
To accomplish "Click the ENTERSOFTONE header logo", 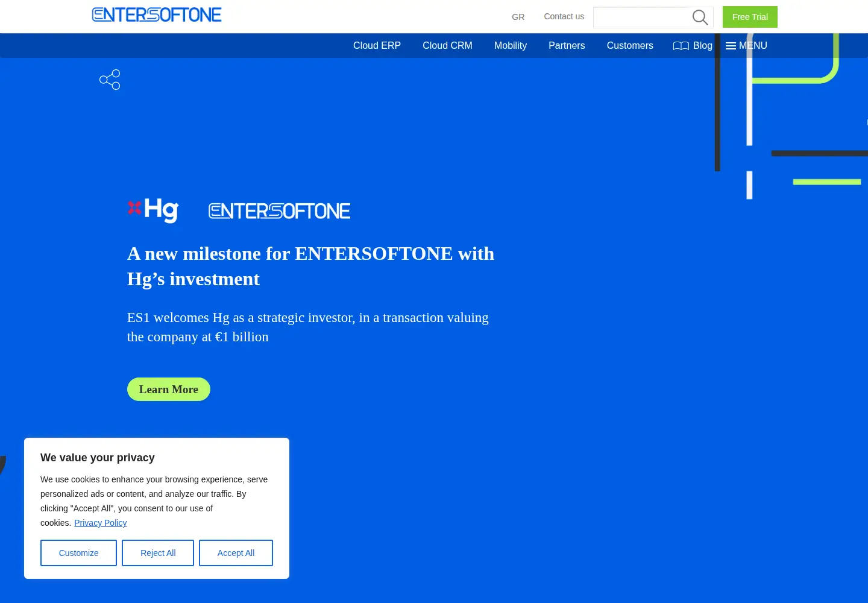I will [x=157, y=14].
